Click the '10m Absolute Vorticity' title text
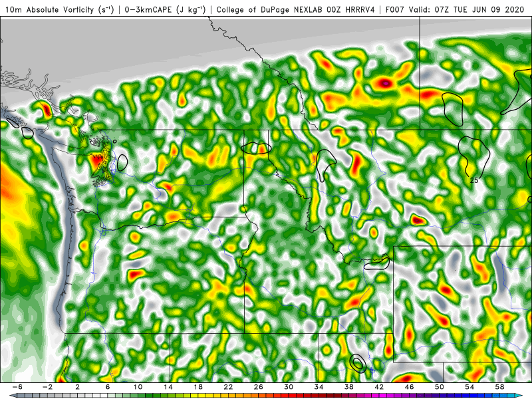The image size is (532, 399). pos(60,9)
